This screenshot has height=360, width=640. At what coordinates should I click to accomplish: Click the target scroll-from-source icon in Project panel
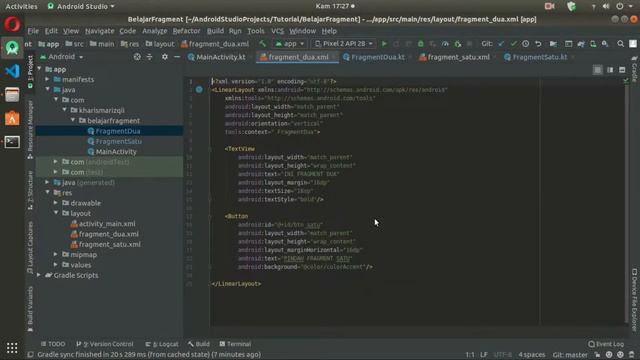point(137,57)
